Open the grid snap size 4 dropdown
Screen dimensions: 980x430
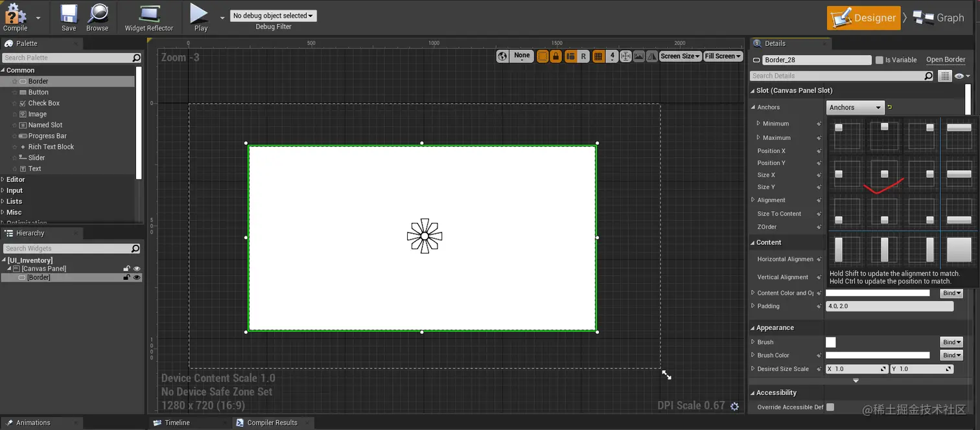point(612,56)
